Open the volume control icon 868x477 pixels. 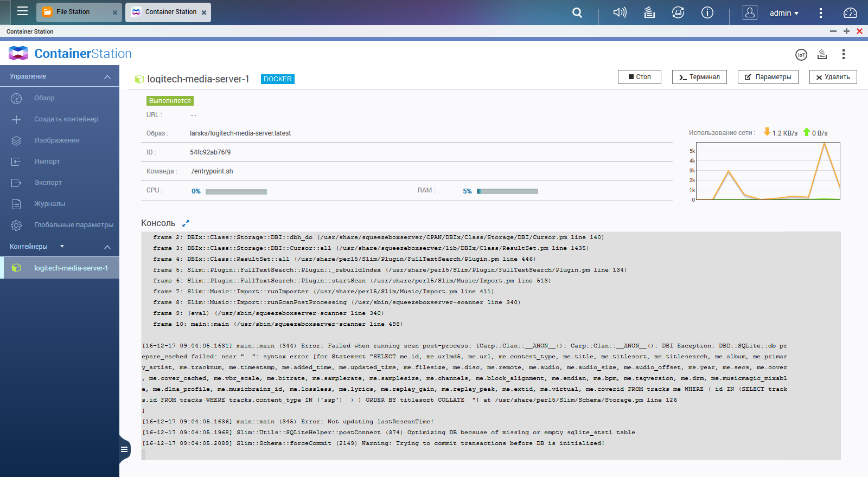click(620, 12)
